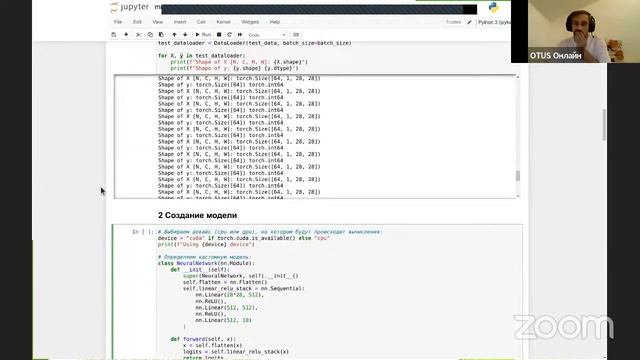Save the notebook with the floppy icon
Image resolution: width=640 pixels, height=360 pixels.
[x=114, y=35]
